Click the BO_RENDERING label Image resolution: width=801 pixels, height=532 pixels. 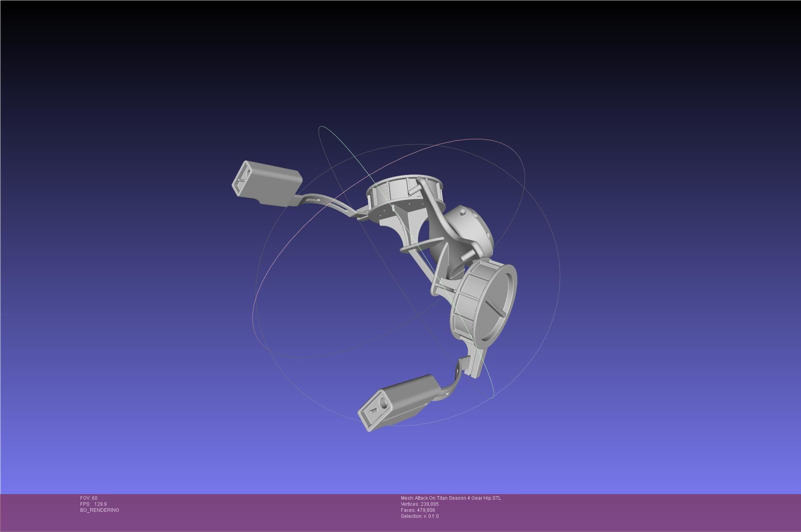[x=100, y=510]
